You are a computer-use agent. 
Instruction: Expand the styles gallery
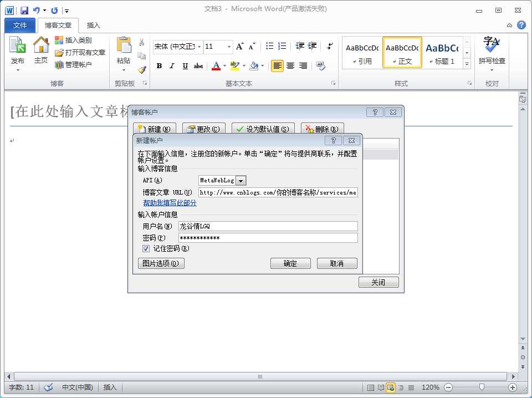(467, 64)
